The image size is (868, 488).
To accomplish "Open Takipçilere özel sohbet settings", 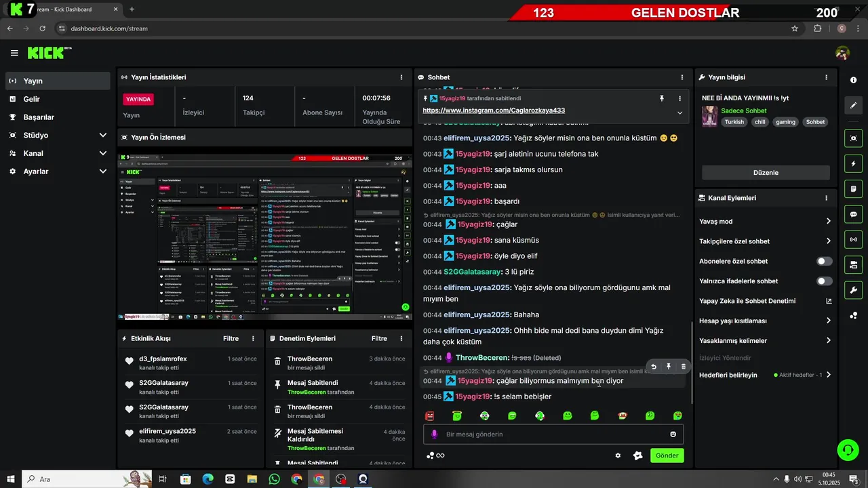I will [x=766, y=241].
